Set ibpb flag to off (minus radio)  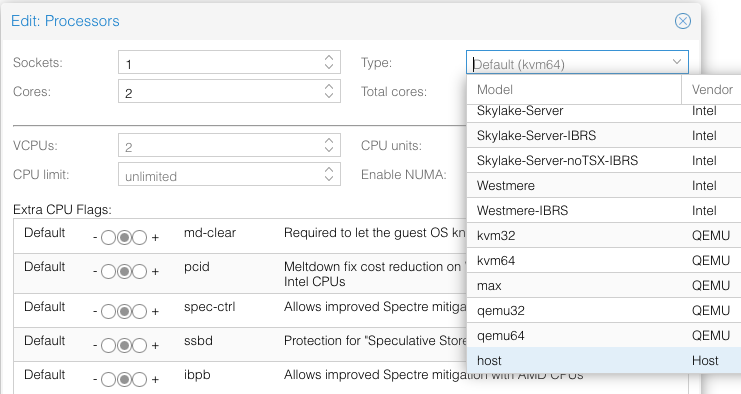point(108,379)
